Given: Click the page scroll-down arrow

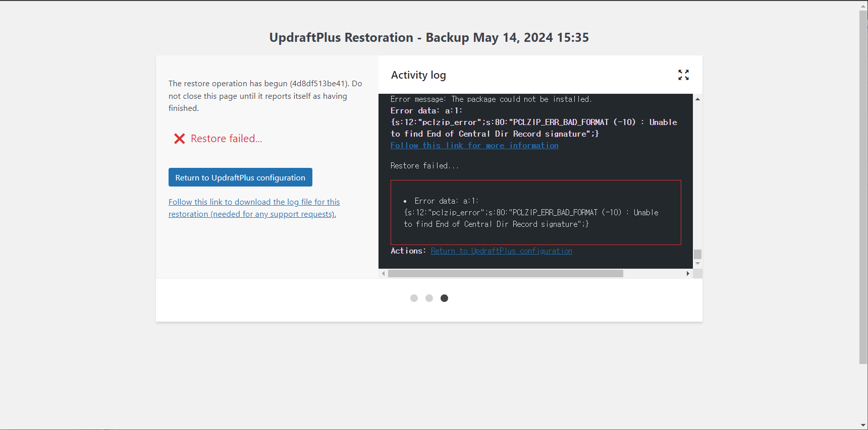Looking at the screenshot, I should pyautogui.click(x=863, y=425).
